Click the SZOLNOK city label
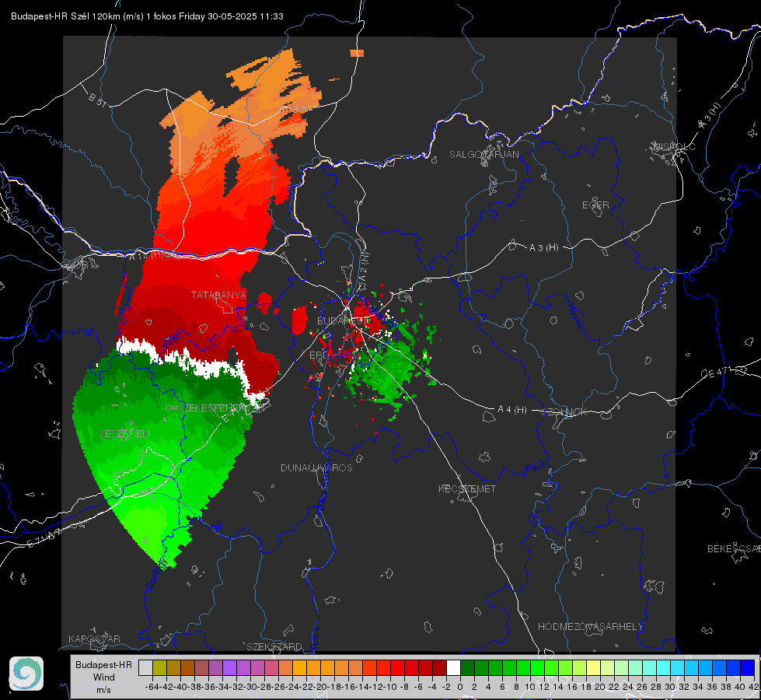Viewport: 761px width, 700px height. pos(564,412)
